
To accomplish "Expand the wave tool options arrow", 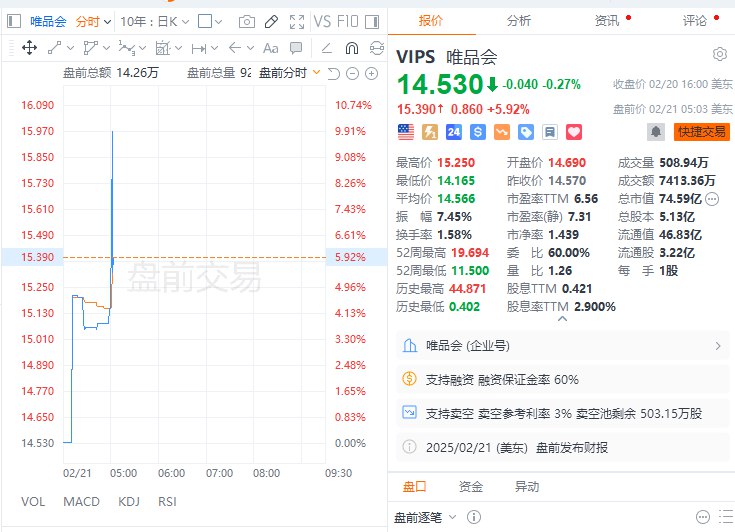I will [142, 48].
